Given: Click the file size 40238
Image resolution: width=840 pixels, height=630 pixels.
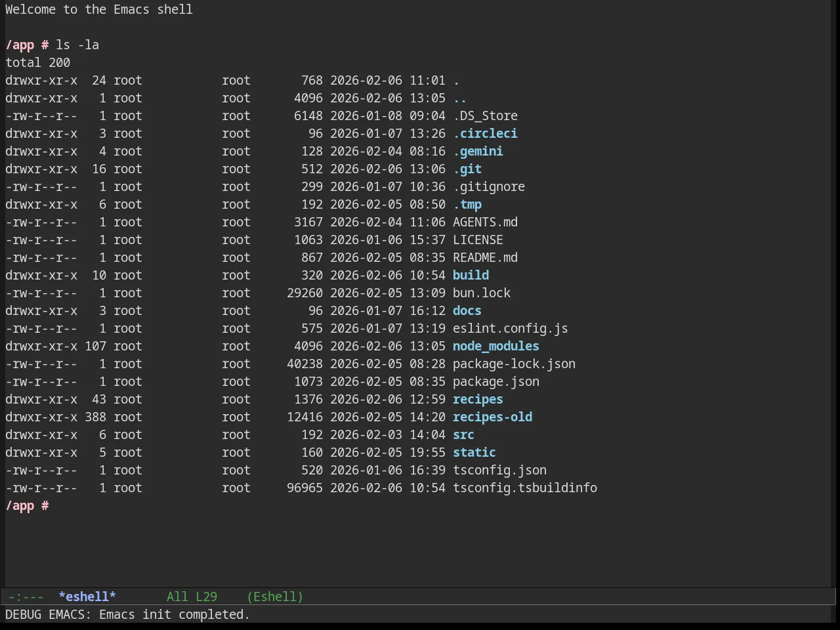Looking at the screenshot, I should tap(304, 364).
